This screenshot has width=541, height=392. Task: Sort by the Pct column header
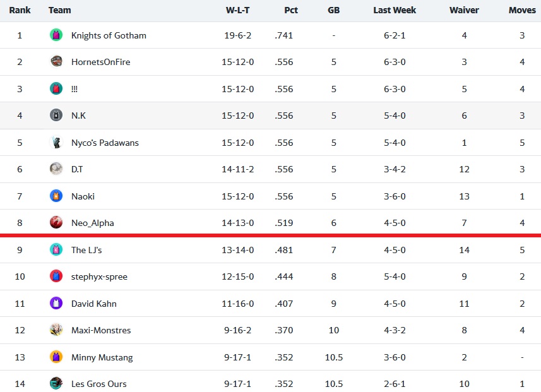(291, 10)
